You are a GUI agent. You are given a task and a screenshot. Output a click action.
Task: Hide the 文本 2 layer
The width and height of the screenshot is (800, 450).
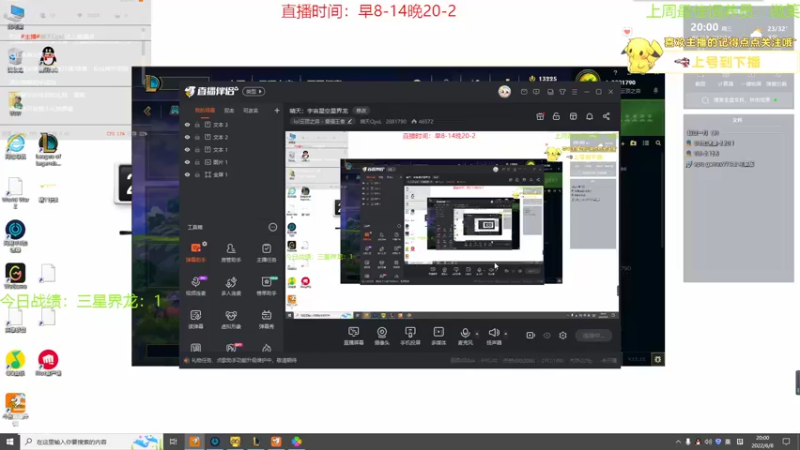187,137
